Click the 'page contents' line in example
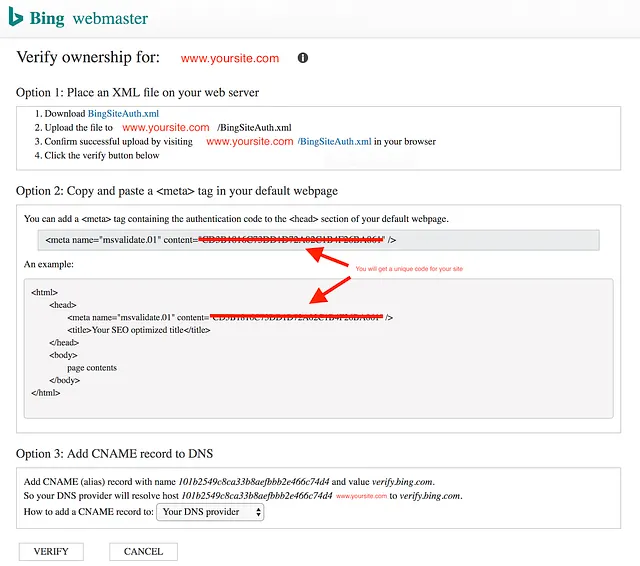This screenshot has width=640, height=566. tap(92, 368)
